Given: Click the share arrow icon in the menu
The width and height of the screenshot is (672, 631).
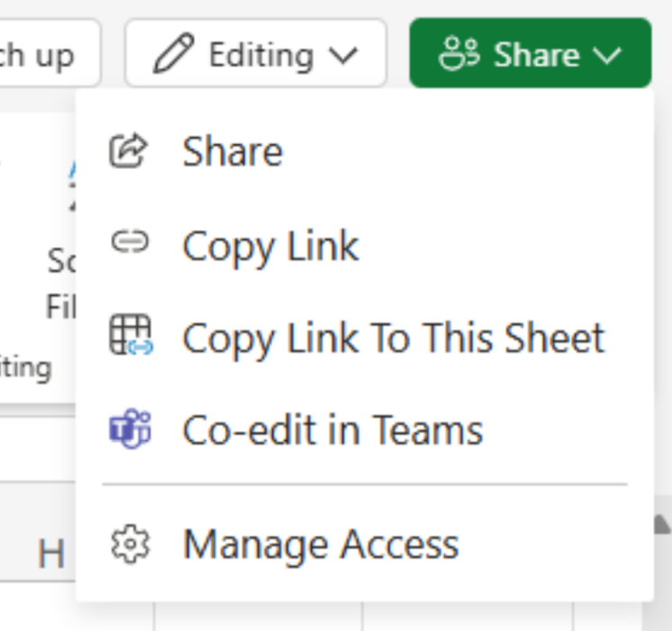Looking at the screenshot, I should tap(129, 151).
